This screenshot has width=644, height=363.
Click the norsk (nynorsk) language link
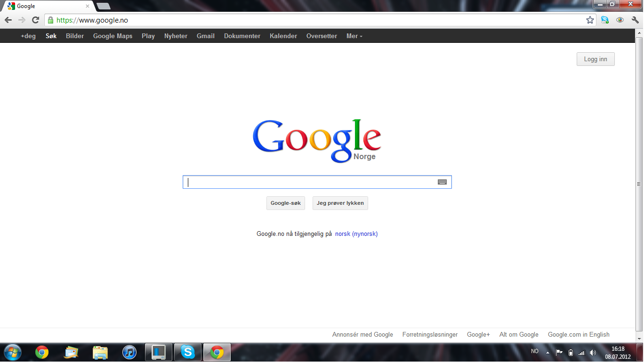click(356, 234)
